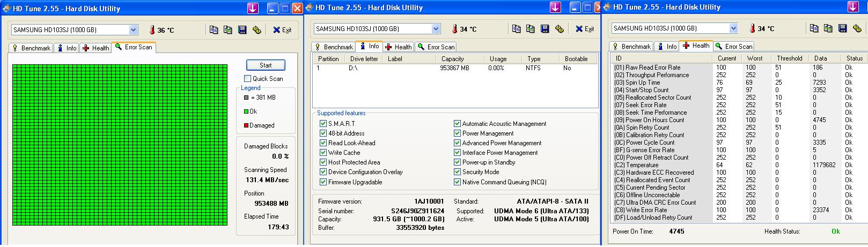Screen dimensions: 868x247
Task: Copy info to clipboard in Error Scan window
Action: 214,30
